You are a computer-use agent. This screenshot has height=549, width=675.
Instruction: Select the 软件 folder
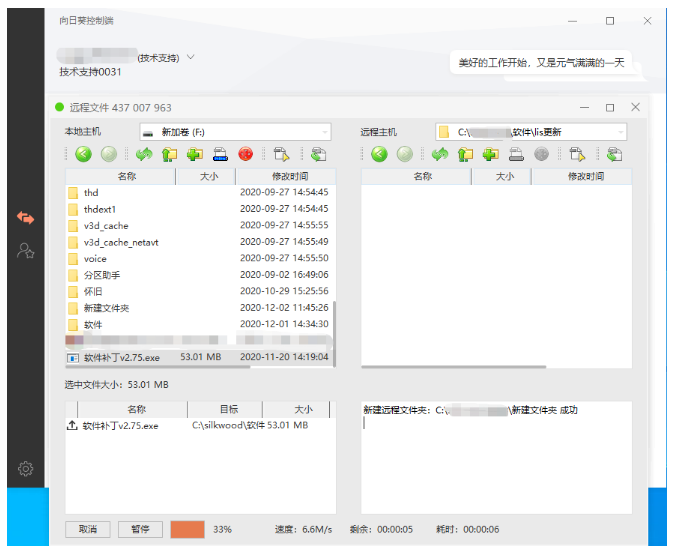point(200,324)
